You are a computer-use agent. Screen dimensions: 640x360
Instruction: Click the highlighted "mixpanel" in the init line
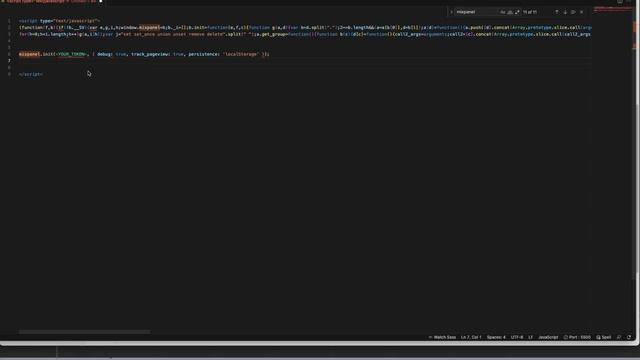click(x=30, y=54)
